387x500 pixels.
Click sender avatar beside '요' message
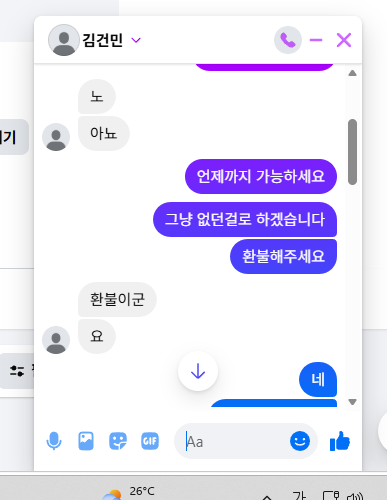[x=56, y=340]
